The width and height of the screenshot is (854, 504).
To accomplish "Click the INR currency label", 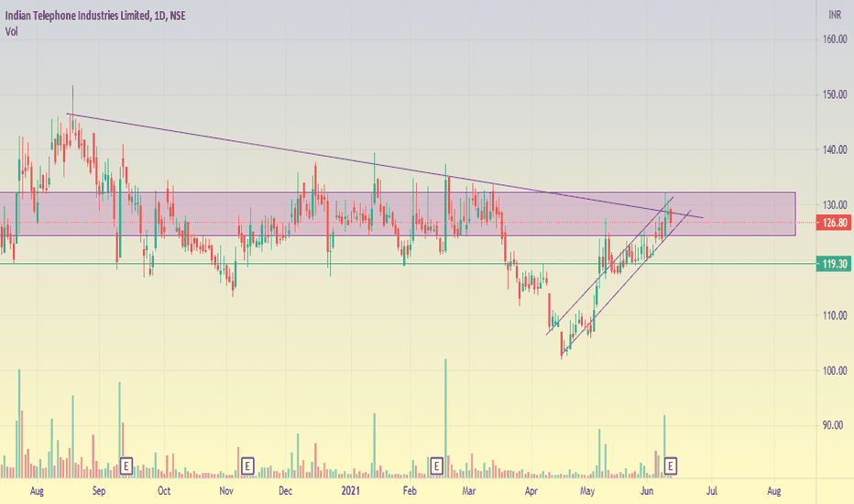I will coord(835,16).
